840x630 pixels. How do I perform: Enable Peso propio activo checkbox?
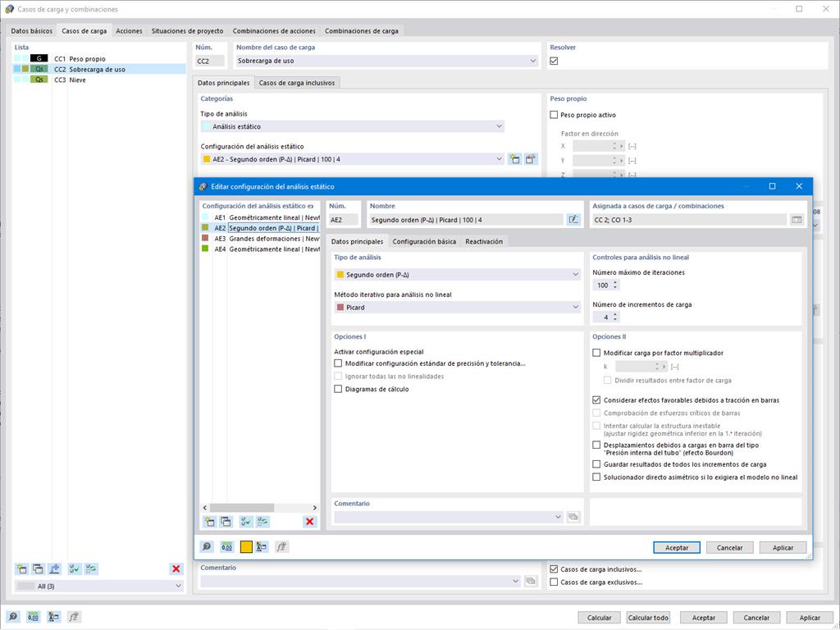pyautogui.click(x=554, y=115)
